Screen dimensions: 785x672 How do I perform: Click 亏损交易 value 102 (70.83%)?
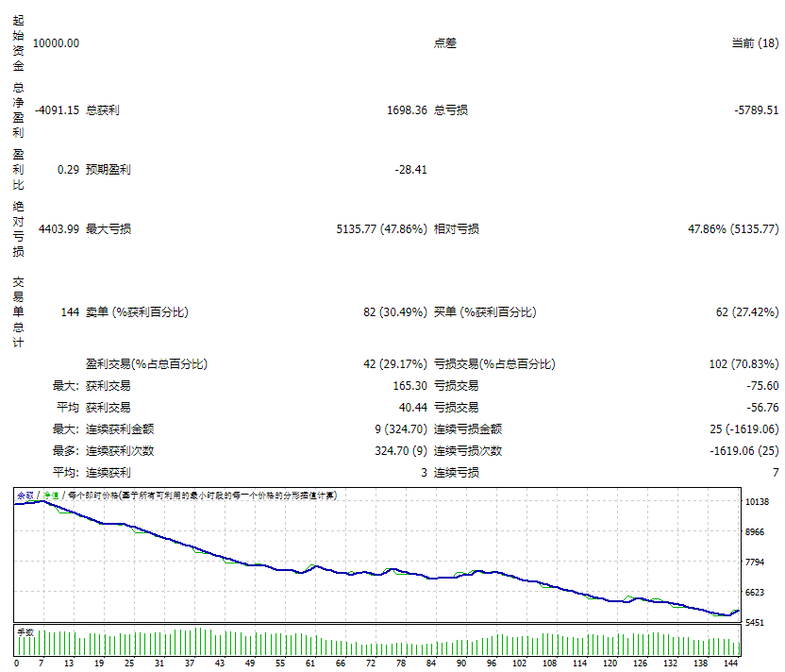pyautogui.click(x=745, y=362)
